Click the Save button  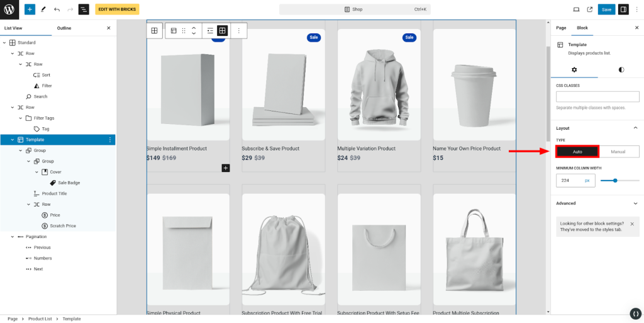pos(606,9)
